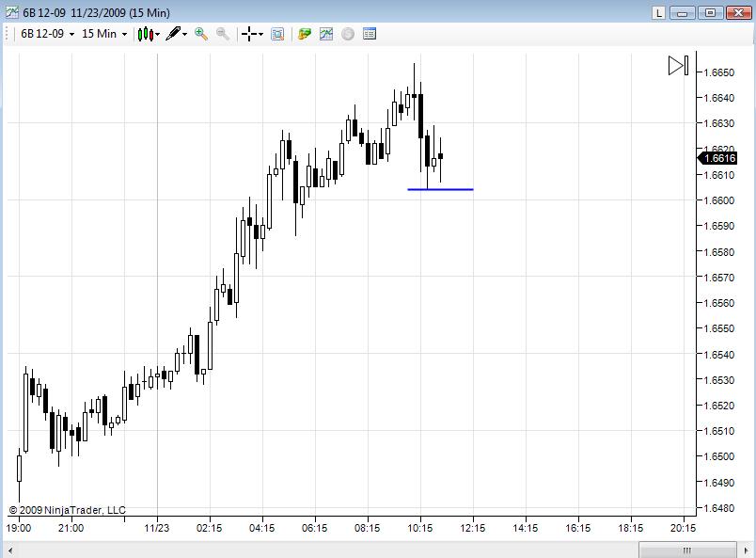Expand the chart style dropdown arrow
756x558 pixels.
[x=158, y=34]
